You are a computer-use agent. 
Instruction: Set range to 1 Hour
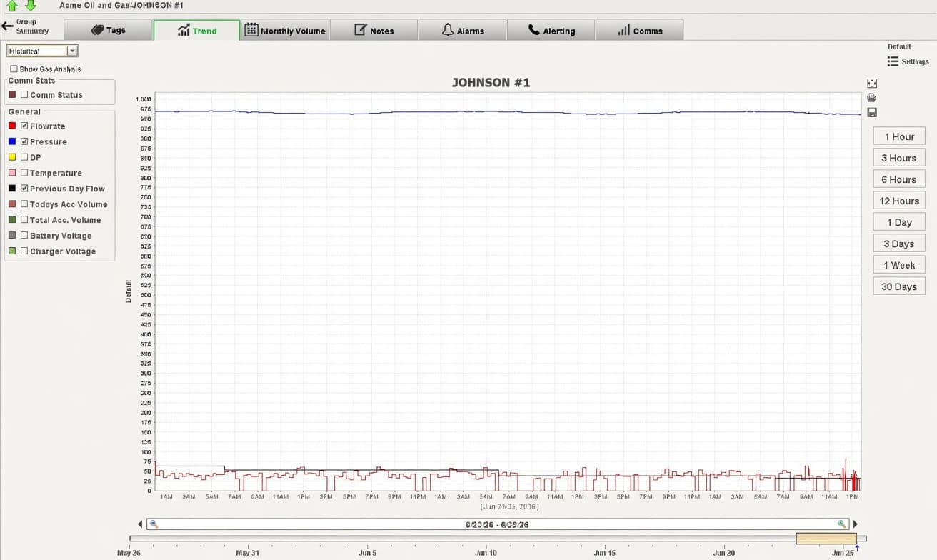(899, 136)
